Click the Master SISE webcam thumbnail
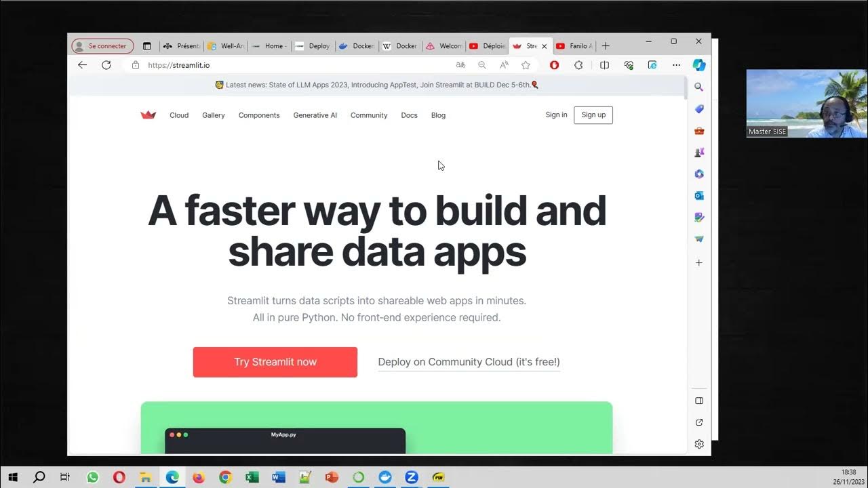 click(x=806, y=103)
